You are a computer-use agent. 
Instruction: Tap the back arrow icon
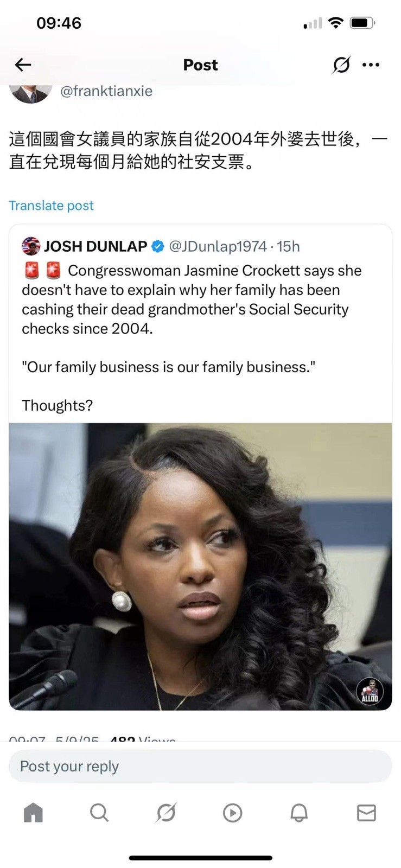23,65
